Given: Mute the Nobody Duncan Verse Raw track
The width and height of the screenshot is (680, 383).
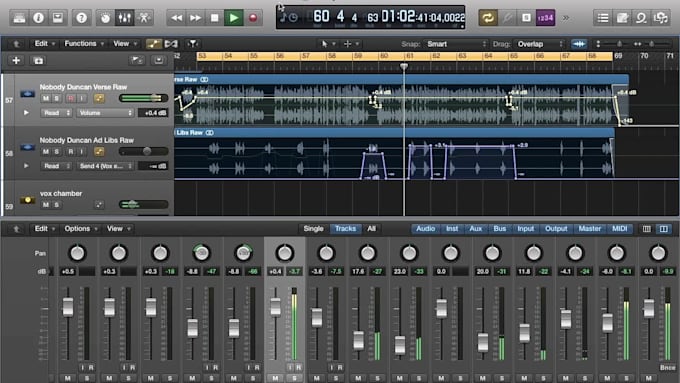Looking at the screenshot, I should click(46, 98).
